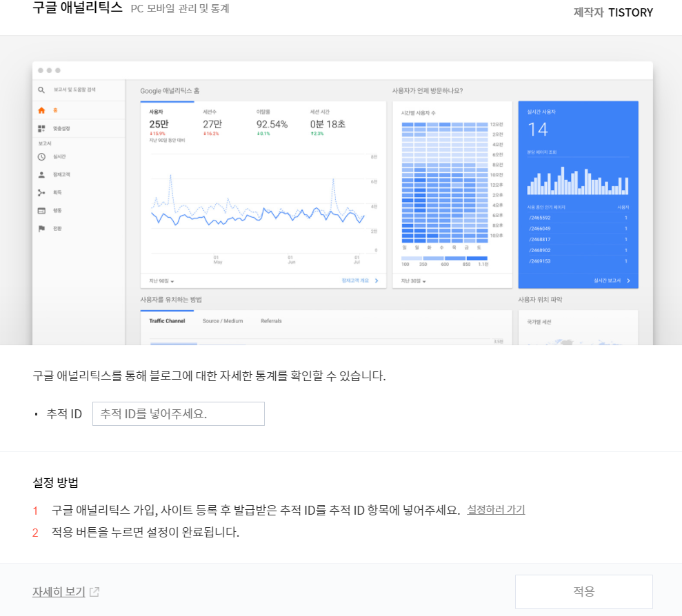Click the external link icon beside 자세히 보기
Viewport: 682px width, 616px height.
tap(94, 592)
